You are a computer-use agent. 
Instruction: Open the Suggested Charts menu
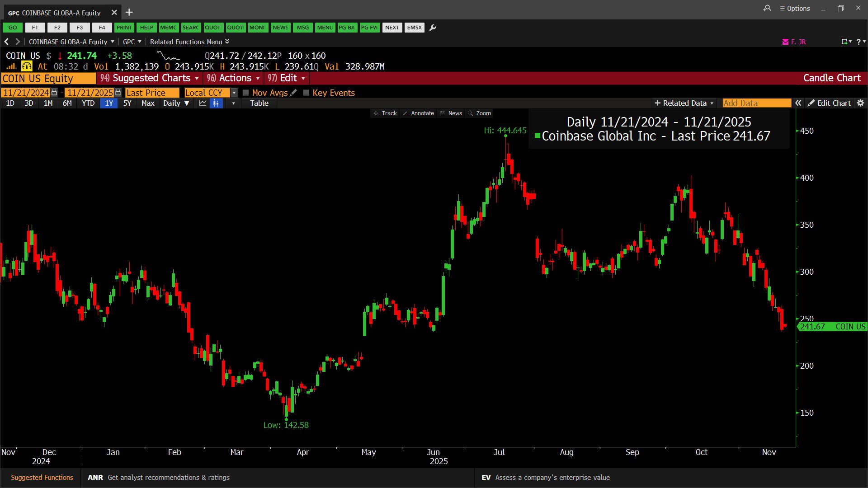(x=150, y=78)
